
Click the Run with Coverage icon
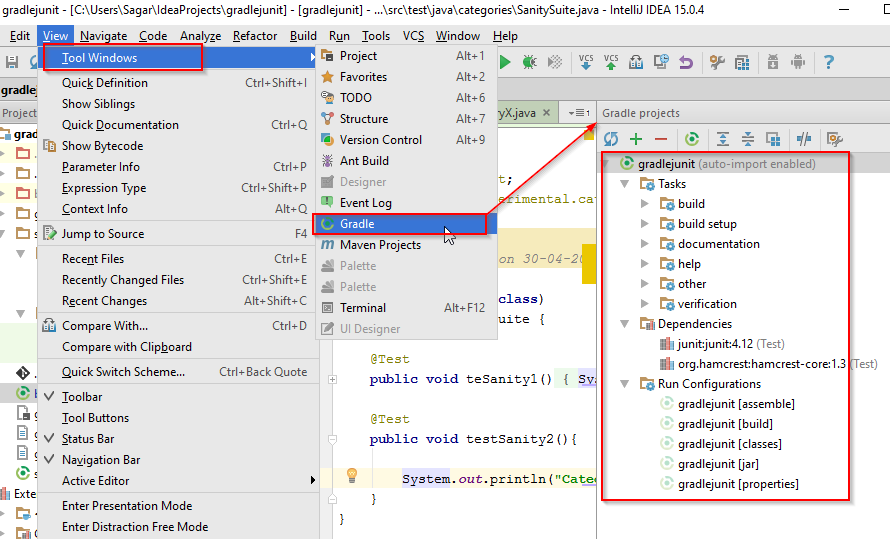click(x=555, y=62)
